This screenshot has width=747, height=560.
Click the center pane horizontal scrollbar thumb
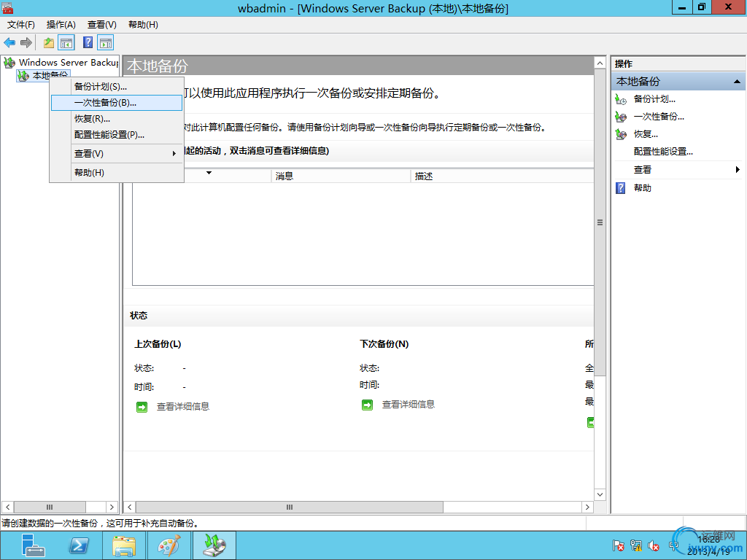coord(290,507)
